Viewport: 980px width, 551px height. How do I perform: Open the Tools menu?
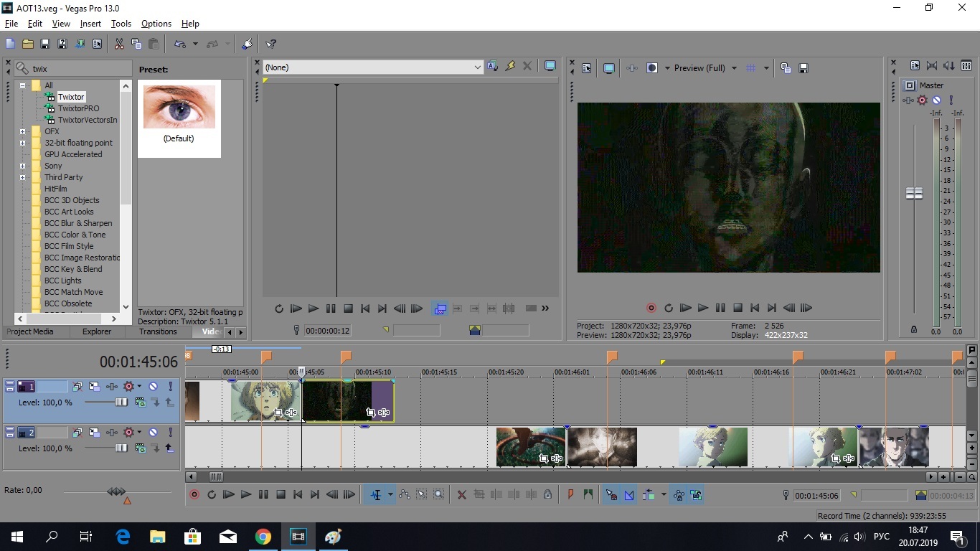click(x=121, y=24)
